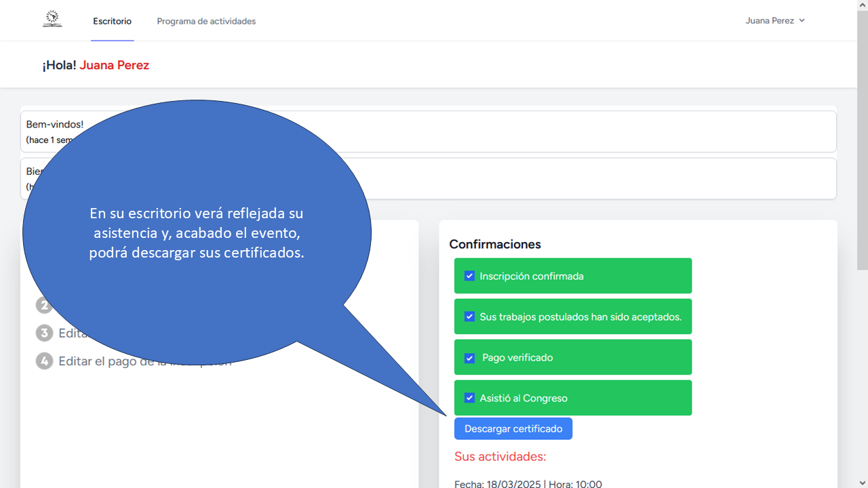Click the step 2 number circle
This screenshot has height=488, width=868.
[44, 306]
